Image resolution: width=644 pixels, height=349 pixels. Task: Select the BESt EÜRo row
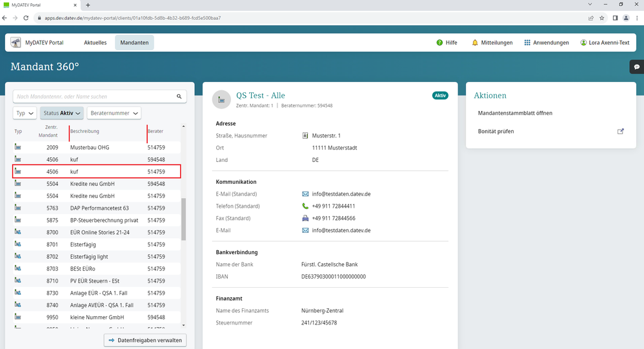click(97, 268)
